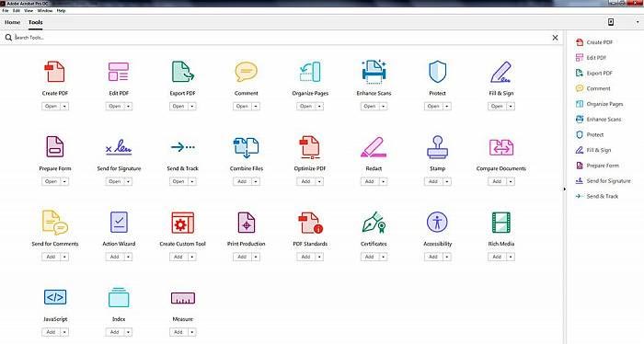The image size is (644, 344).
Task: Click the Create PDF tool icon
Action: point(54,72)
